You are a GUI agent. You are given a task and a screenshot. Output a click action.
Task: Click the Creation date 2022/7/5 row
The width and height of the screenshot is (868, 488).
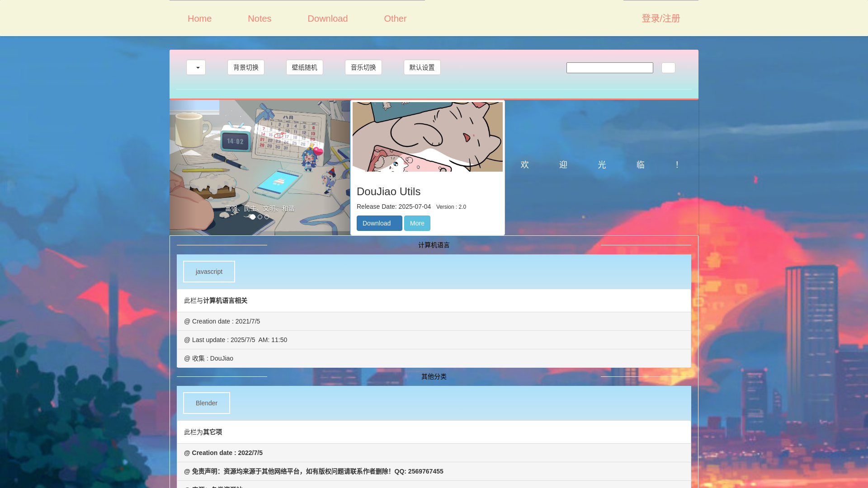coord(434,453)
